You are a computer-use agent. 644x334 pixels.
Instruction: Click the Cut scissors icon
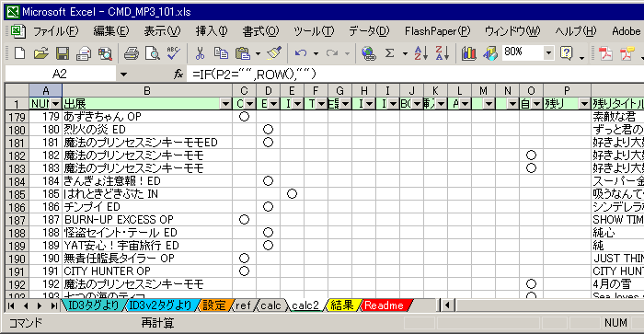[200, 53]
